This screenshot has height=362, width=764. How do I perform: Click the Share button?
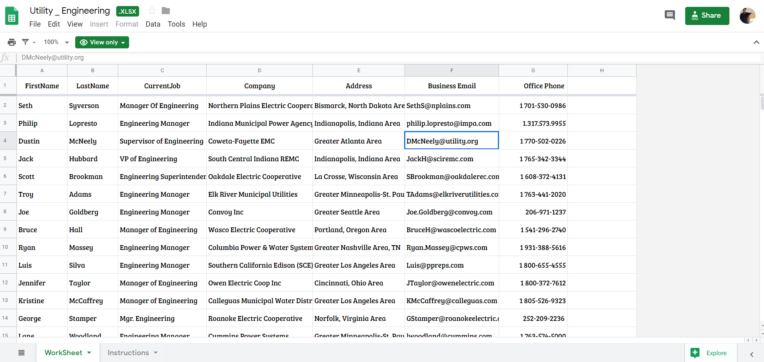tap(707, 16)
